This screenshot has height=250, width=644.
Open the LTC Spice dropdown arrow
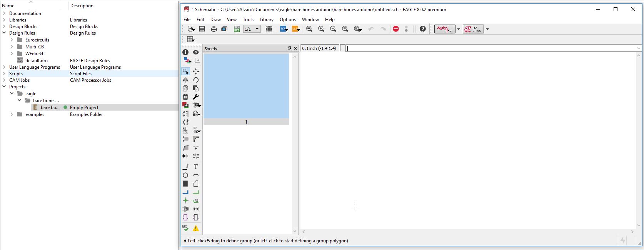487,29
